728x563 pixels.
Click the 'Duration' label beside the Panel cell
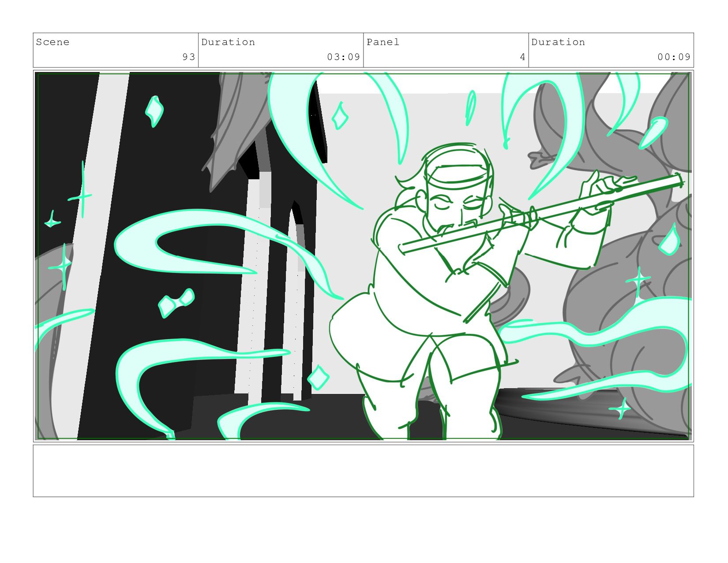click(558, 42)
